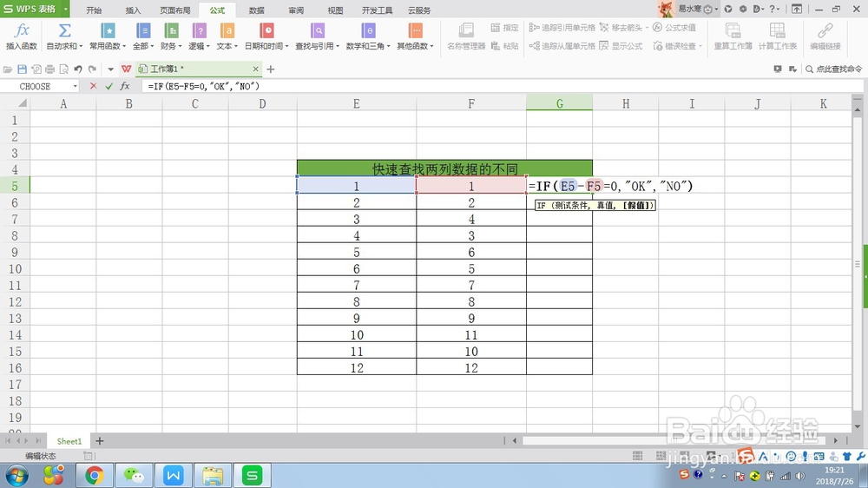
Task: Click the search command box (点此查找命令)
Action: click(x=834, y=69)
